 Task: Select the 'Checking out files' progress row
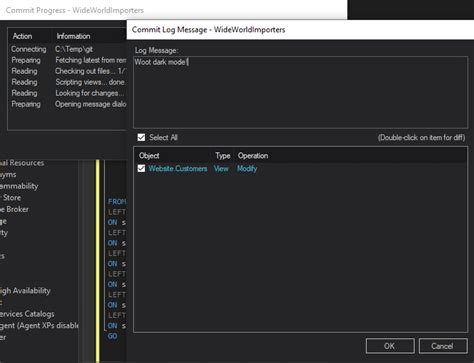(68, 71)
